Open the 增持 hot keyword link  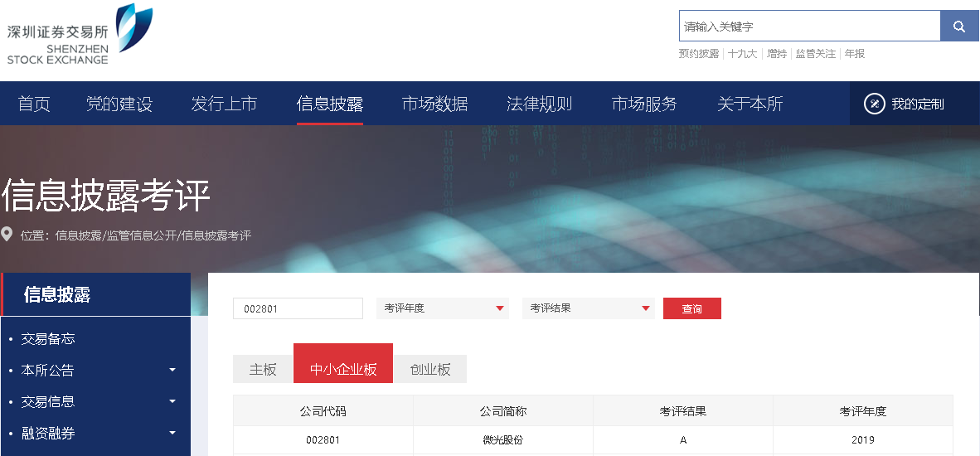pos(776,54)
